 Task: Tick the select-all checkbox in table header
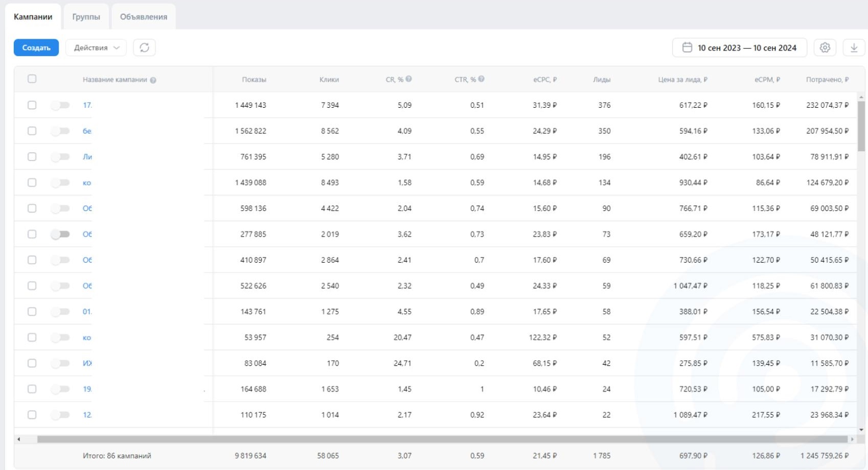pos(32,79)
